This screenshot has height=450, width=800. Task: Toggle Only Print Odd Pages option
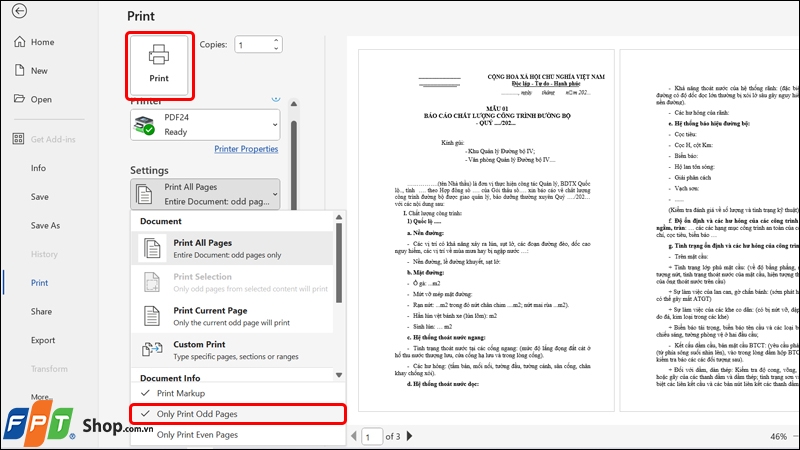[237, 414]
